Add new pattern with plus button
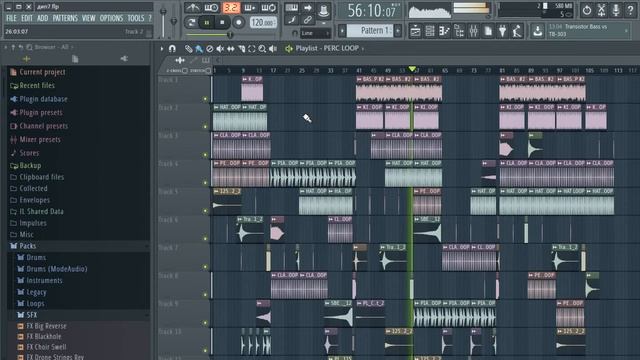Viewport: 640px width, 360px height. pyautogui.click(x=398, y=30)
